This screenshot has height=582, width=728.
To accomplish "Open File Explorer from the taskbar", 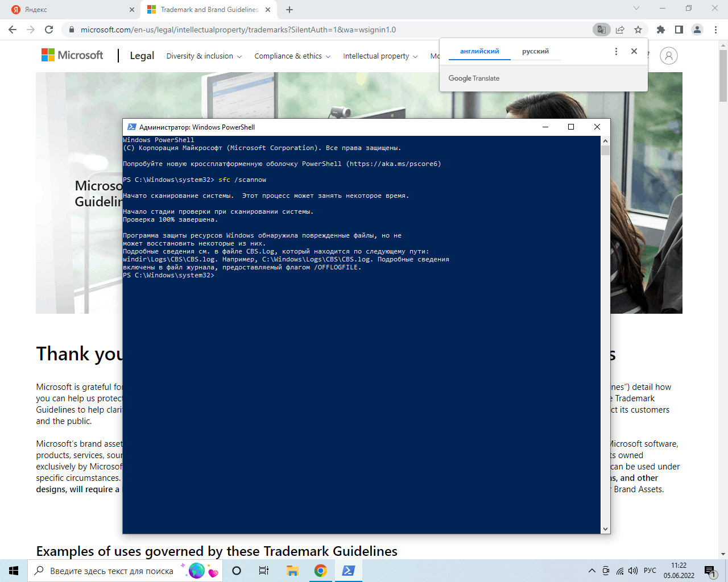I will [292, 571].
